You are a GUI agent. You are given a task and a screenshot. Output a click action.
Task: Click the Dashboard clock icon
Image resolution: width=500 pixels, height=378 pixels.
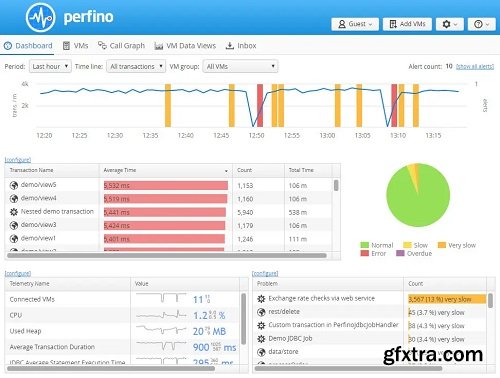click(x=8, y=46)
